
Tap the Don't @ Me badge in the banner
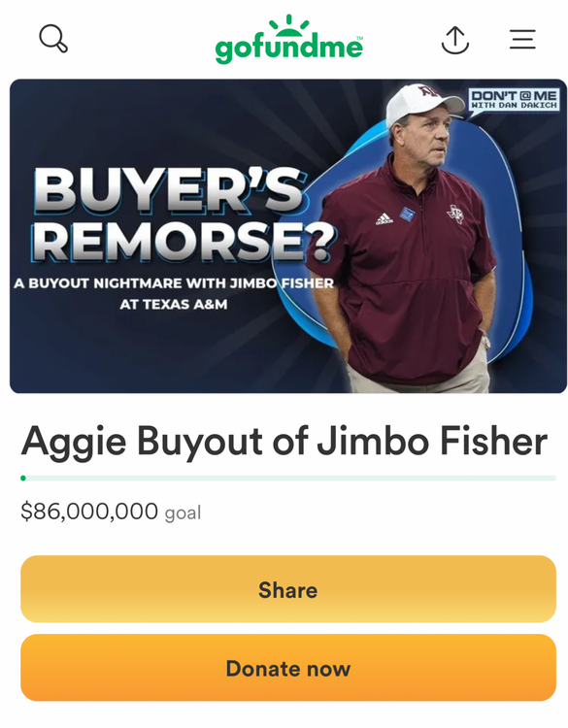[x=514, y=101]
